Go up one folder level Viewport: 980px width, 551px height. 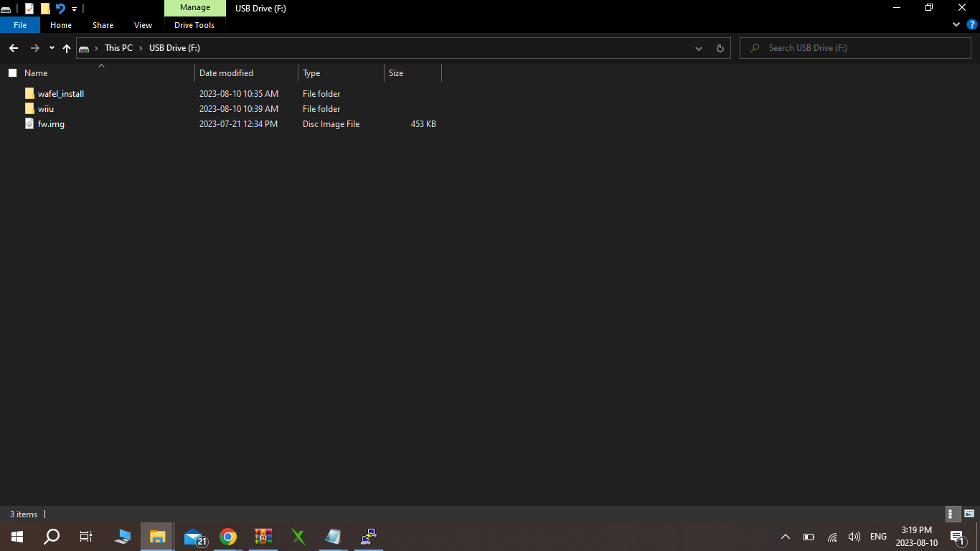point(67,48)
